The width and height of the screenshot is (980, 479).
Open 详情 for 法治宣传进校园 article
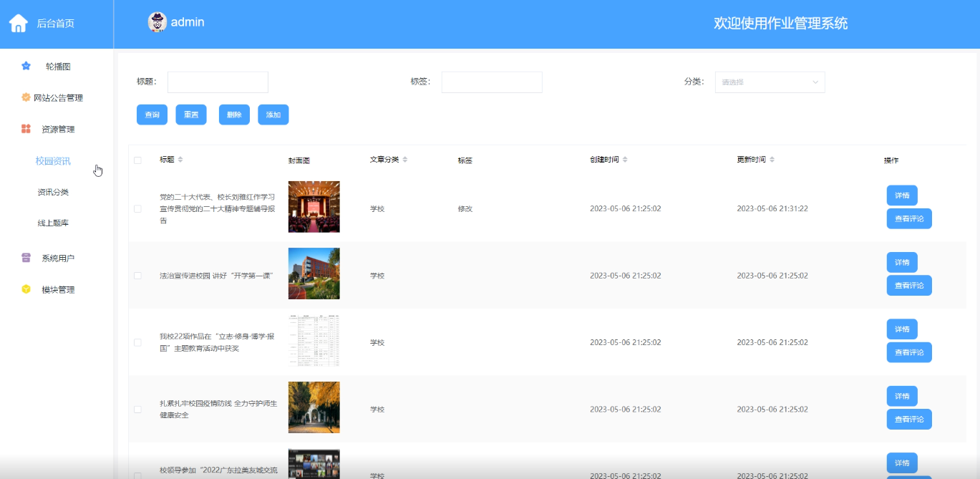tap(902, 262)
